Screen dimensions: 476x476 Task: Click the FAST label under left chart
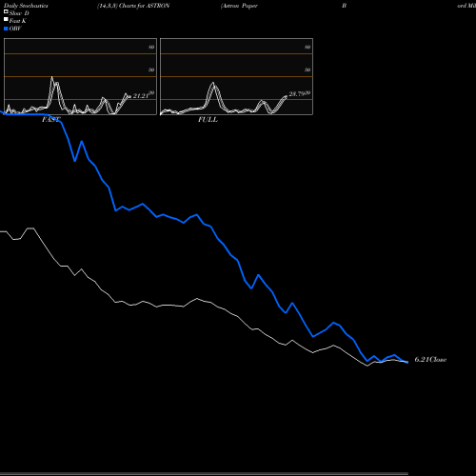pyautogui.click(x=51, y=120)
